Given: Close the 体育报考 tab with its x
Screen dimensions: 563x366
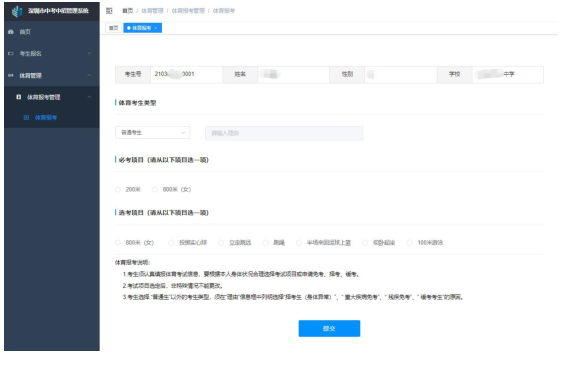Looking at the screenshot, I should pyautogui.click(x=156, y=28).
